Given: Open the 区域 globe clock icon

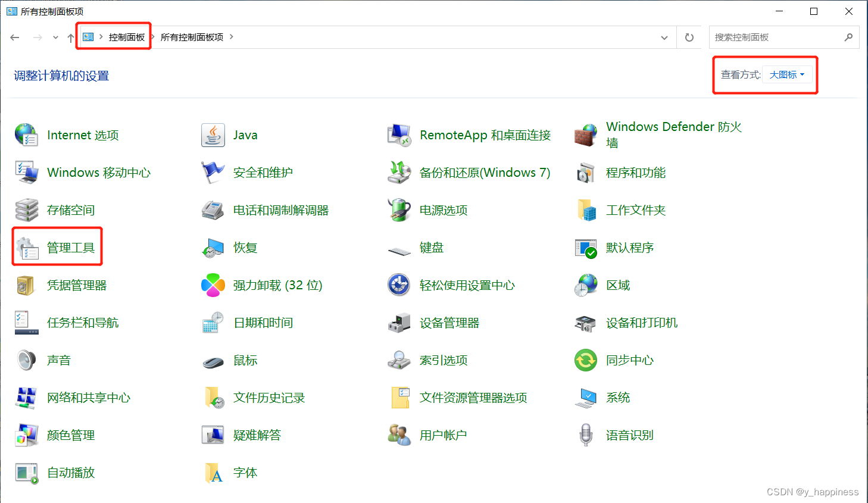Looking at the screenshot, I should pyautogui.click(x=585, y=285).
